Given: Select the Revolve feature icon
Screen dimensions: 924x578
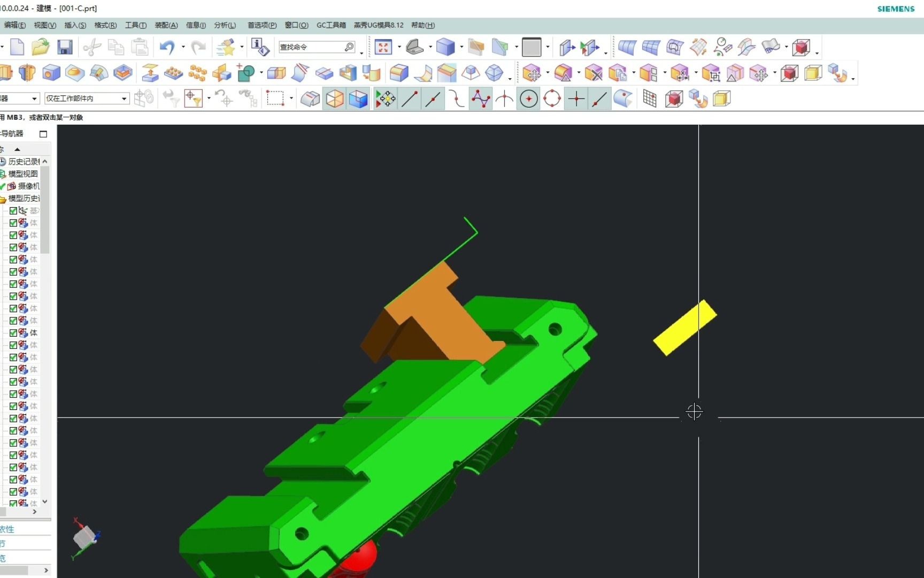Looking at the screenshot, I should tap(27, 73).
